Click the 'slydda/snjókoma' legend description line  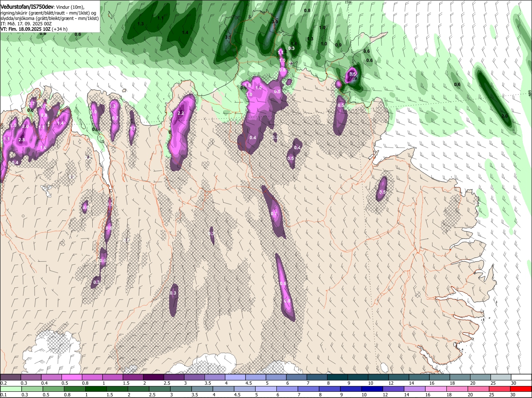coord(49,18)
